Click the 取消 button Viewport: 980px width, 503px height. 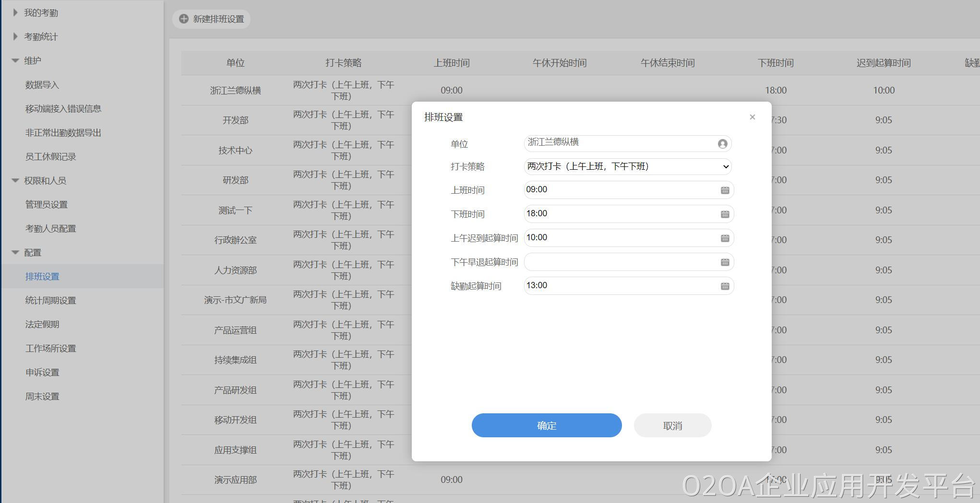pyautogui.click(x=672, y=425)
